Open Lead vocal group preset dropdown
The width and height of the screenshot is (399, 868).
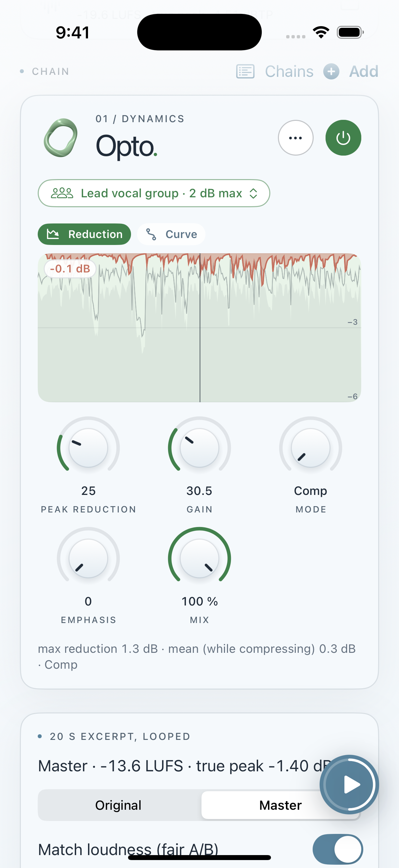tap(154, 193)
